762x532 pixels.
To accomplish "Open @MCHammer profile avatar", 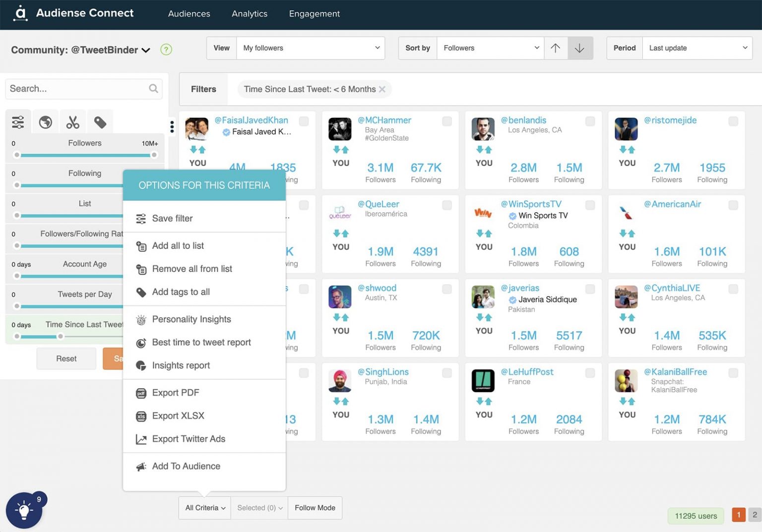I will 340,129.
